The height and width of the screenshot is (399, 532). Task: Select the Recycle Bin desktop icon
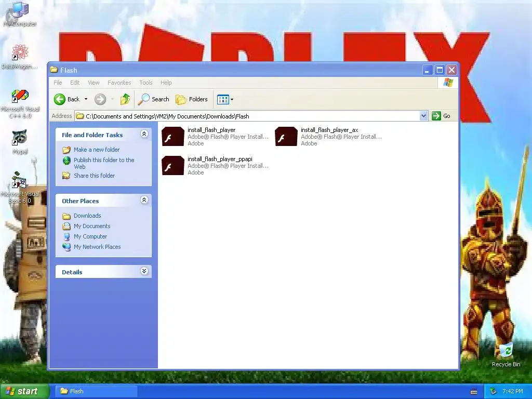pyautogui.click(x=506, y=354)
